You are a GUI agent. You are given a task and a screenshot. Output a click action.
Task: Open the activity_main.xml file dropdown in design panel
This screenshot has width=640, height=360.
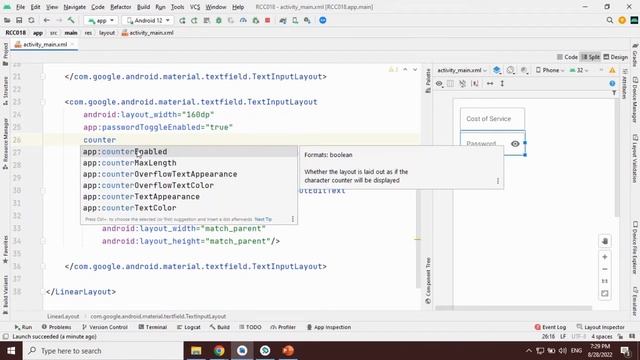462,71
